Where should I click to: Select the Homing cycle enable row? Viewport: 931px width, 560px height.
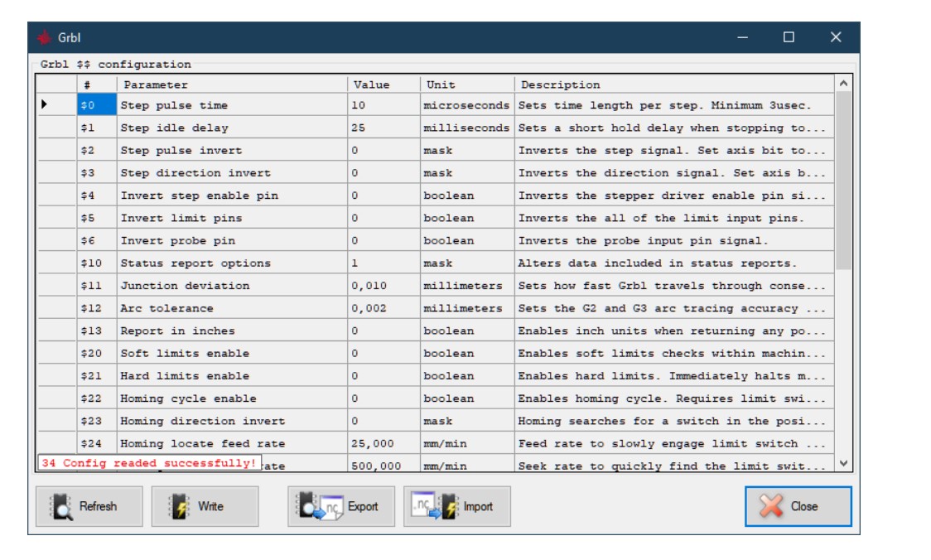[x=436, y=398]
